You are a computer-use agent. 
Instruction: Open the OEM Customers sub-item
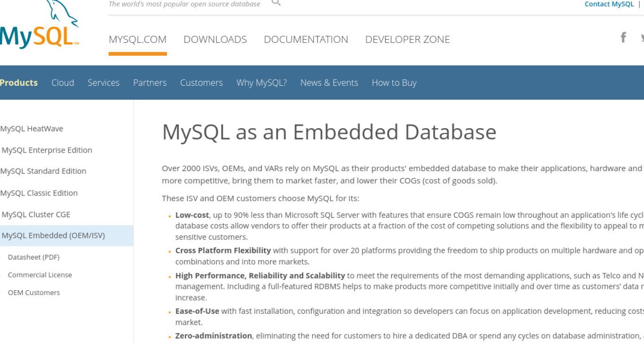[x=34, y=293]
